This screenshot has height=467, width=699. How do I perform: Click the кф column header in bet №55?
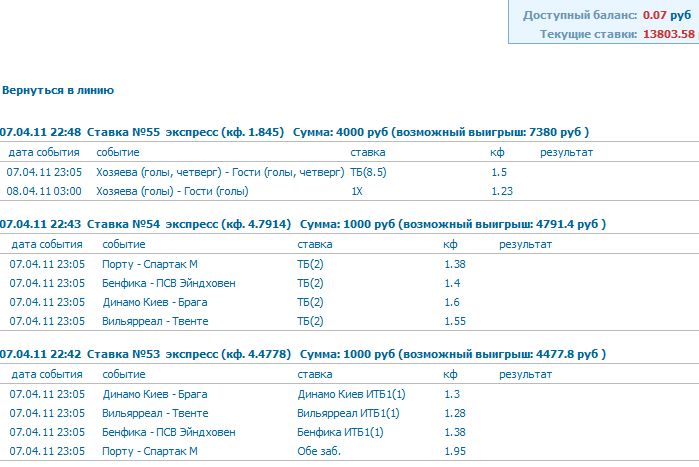pyautogui.click(x=497, y=152)
